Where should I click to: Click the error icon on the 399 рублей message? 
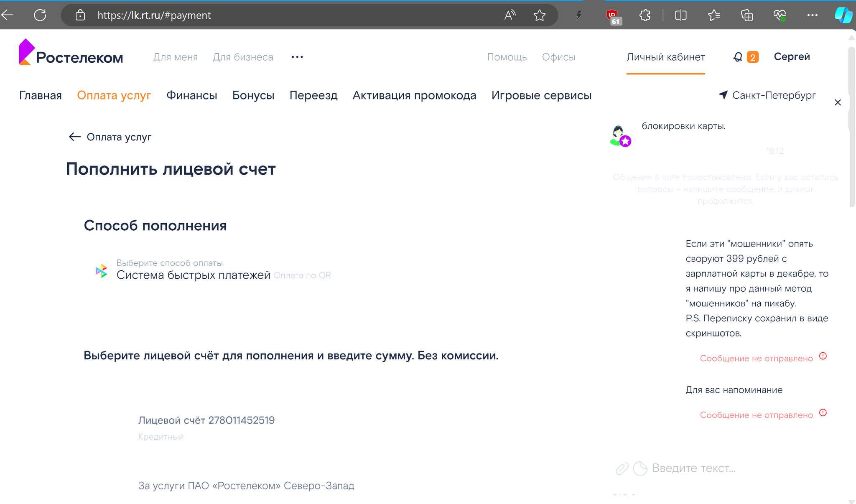coord(823,356)
